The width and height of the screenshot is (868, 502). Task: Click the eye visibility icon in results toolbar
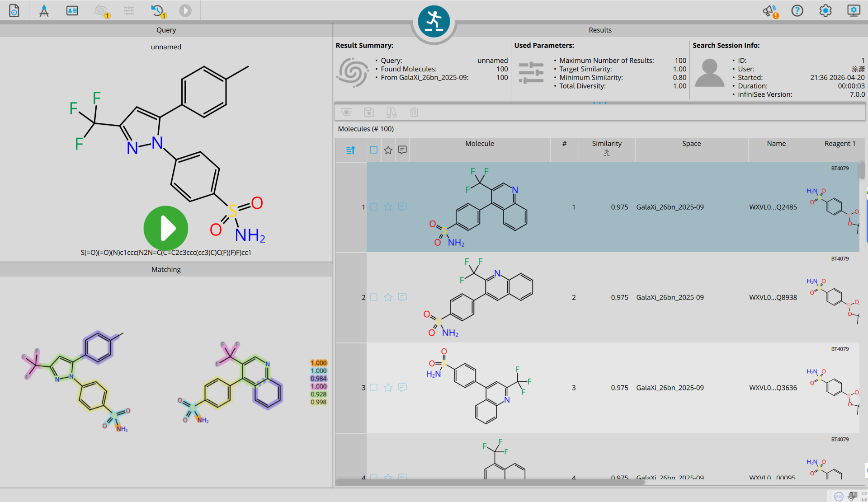click(346, 112)
